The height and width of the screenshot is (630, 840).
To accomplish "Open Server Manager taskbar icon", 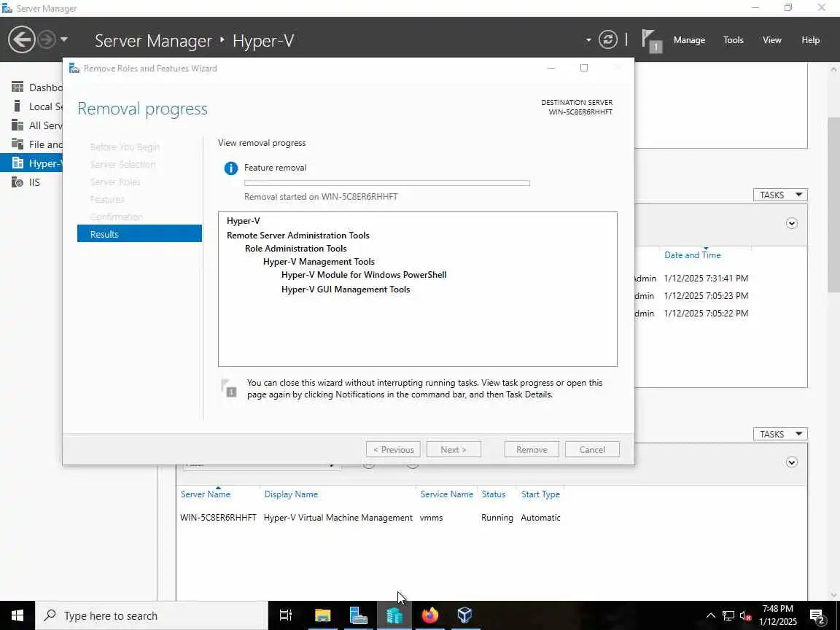I will (x=358, y=615).
